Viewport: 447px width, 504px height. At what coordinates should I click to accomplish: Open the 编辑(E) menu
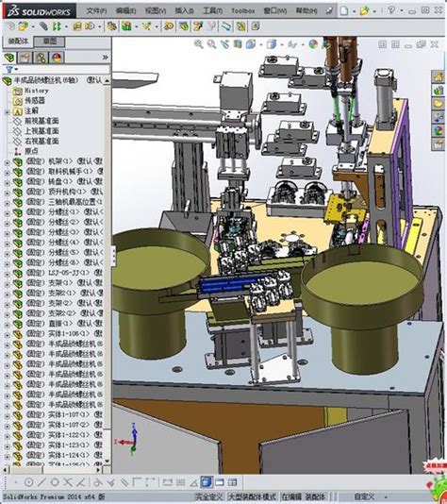[125, 11]
